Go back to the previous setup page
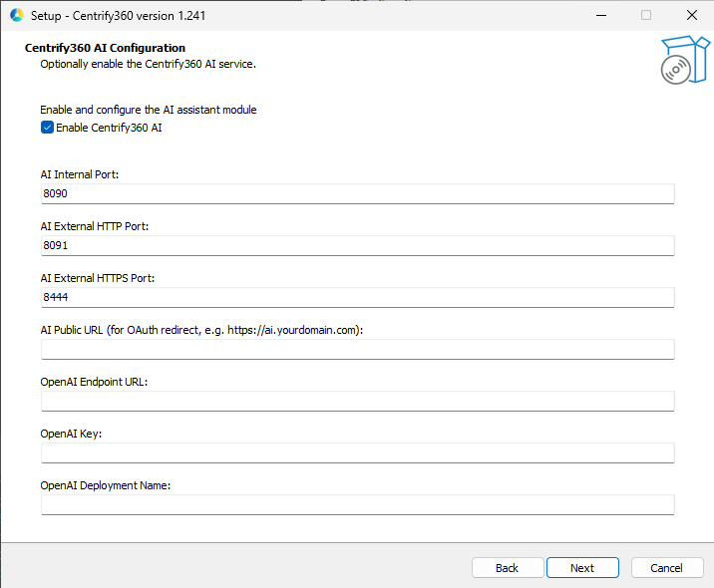714x588 pixels. click(x=508, y=567)
